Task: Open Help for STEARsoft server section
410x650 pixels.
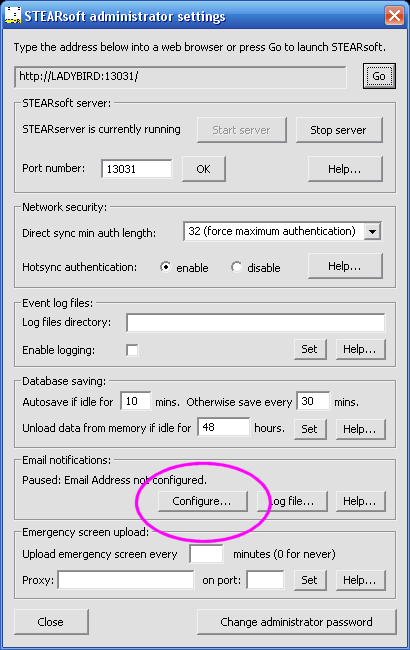Action: pos(345,169)
